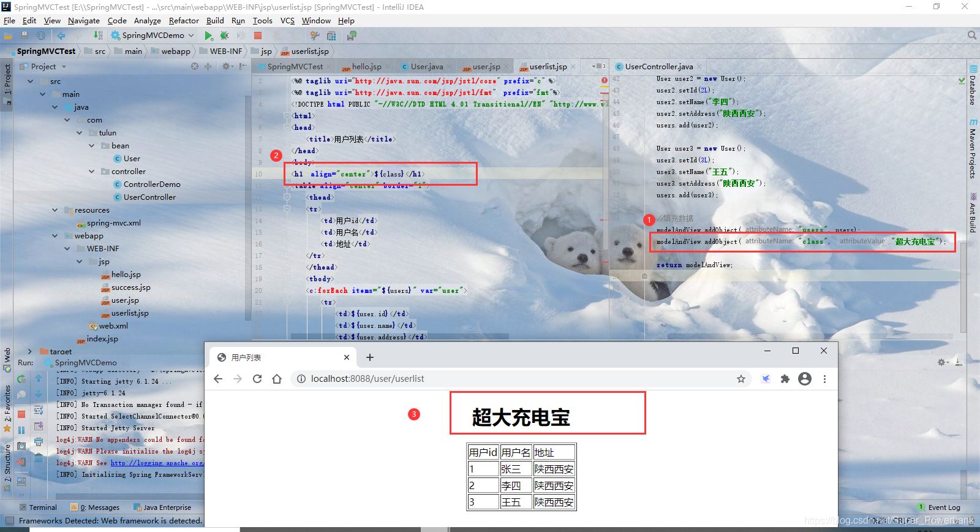Stop the process in the Run panel
The width and height of the screenshot is (980, 532).
(x=21, y=415)
